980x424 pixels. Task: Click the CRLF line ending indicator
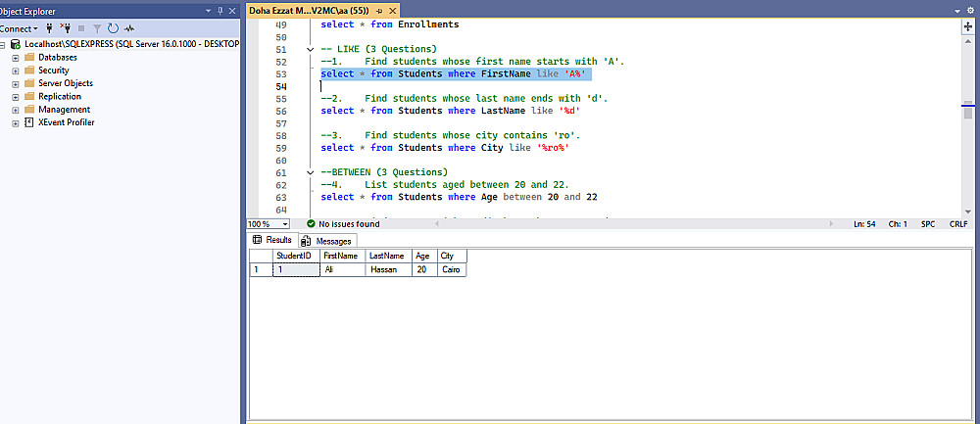(x=958, y=224)
